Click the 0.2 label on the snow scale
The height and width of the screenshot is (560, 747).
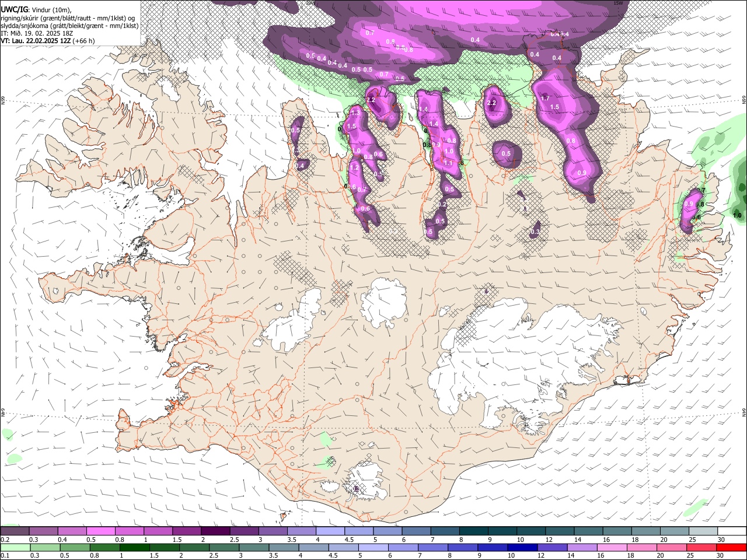(x=5, y=540)
